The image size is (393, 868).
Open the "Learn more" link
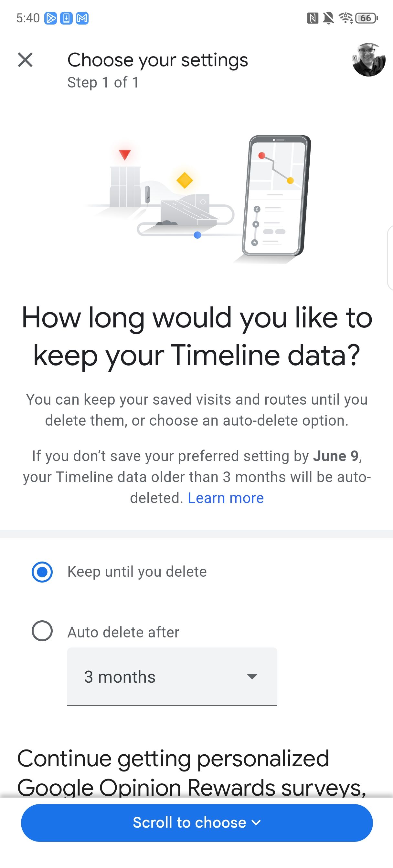(226, 498)
